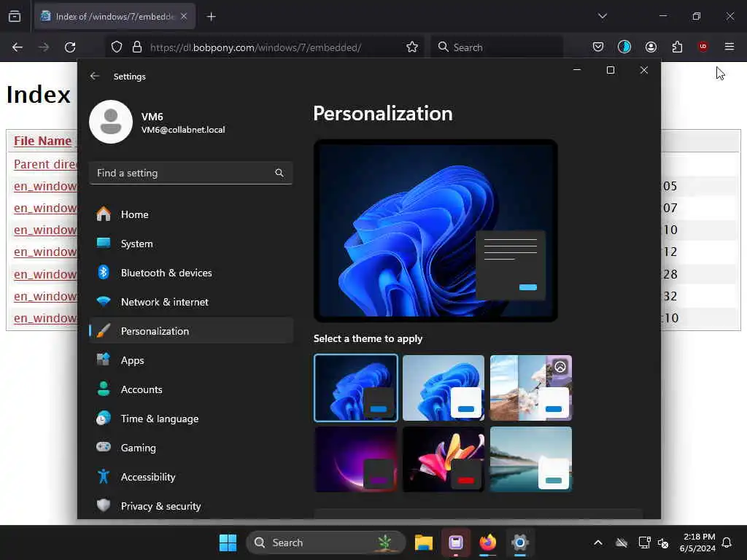Open the purple floppy disk taskbar app
Image resolution: width=747 pixels, height=560 pixels.
(456, 542)
